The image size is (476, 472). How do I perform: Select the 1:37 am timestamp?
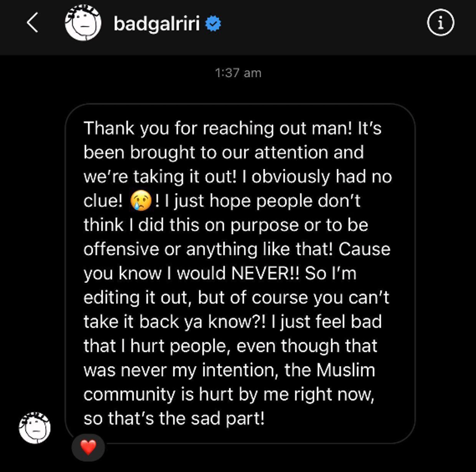(x=238, y=73)
